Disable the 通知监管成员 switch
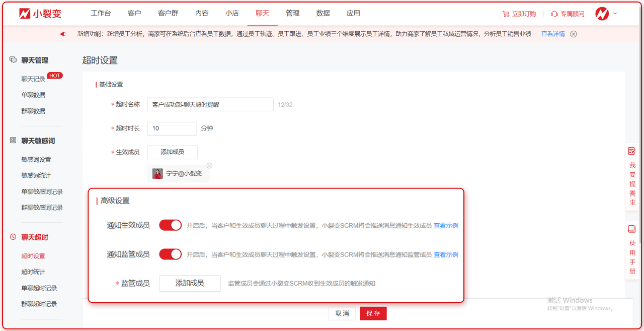 (170, 254)
